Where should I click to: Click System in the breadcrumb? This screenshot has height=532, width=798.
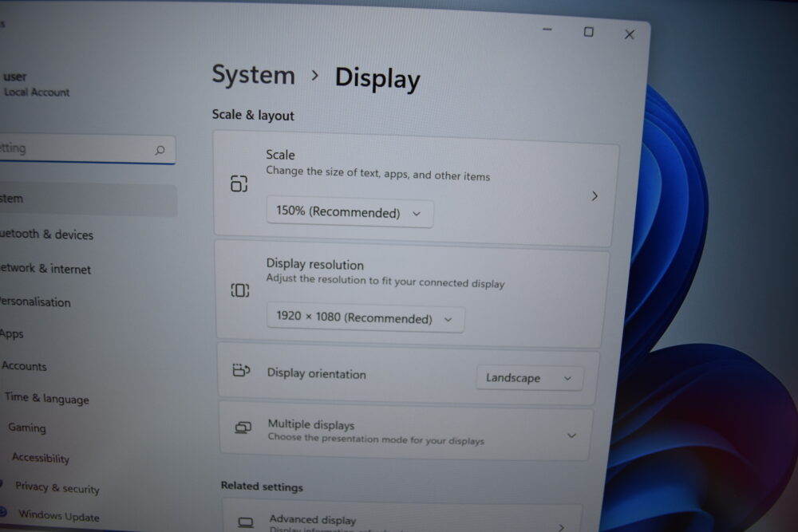[x=254, y=75]
